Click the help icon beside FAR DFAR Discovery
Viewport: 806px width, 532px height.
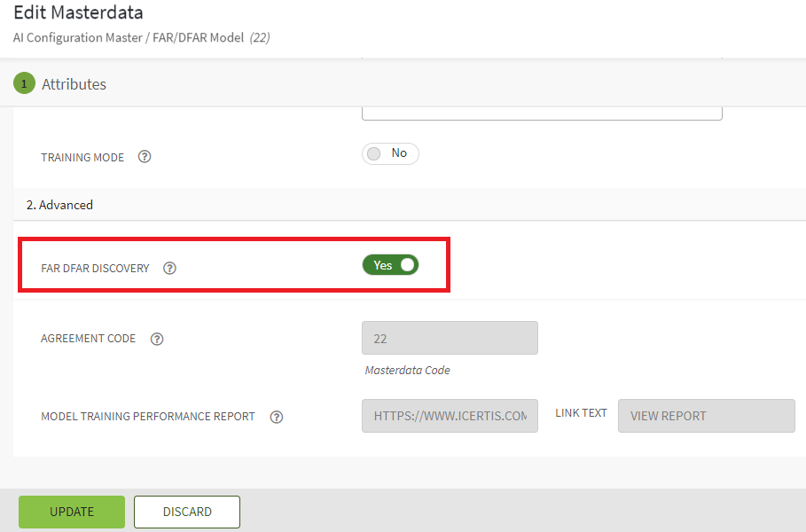click(x=170, y=268)
